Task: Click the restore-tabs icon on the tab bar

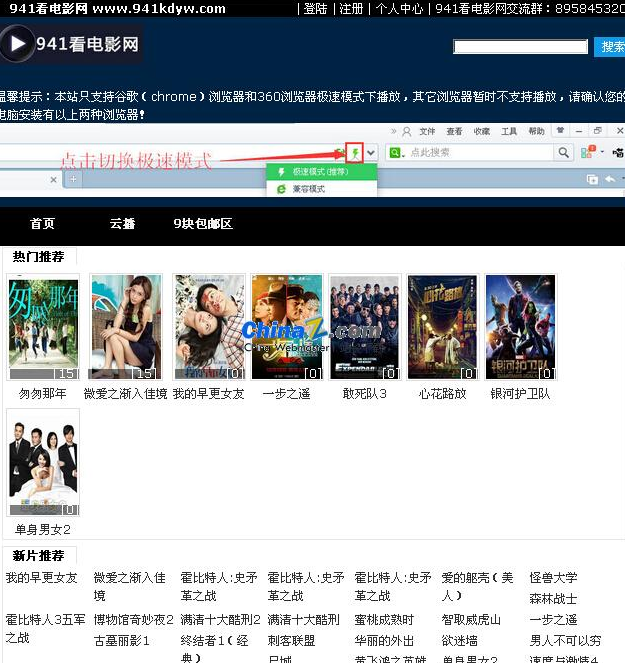Action: (592, 179)
